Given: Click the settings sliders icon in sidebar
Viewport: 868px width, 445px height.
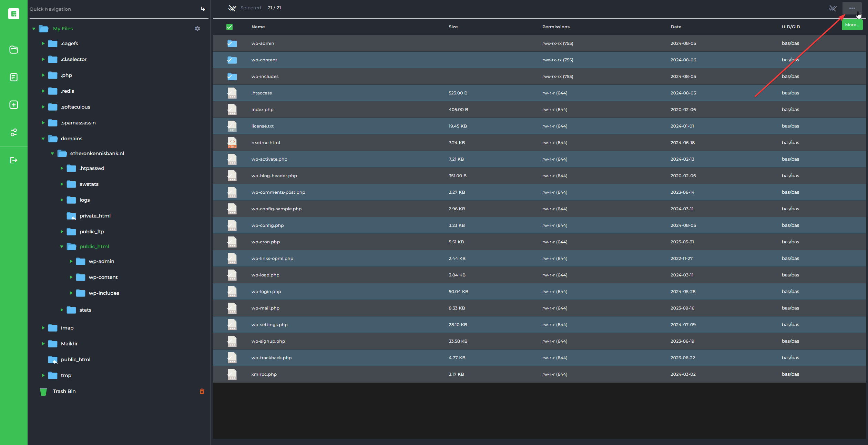Looking at the screenshot, I should pyautogui.click(x=14, y=132).
